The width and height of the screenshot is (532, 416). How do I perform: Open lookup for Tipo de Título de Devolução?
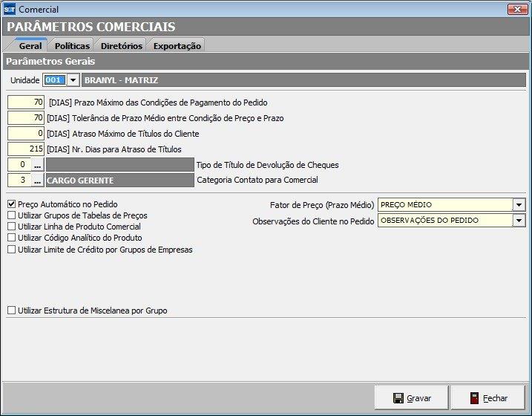pyautogui.click(x=38, y=164)
